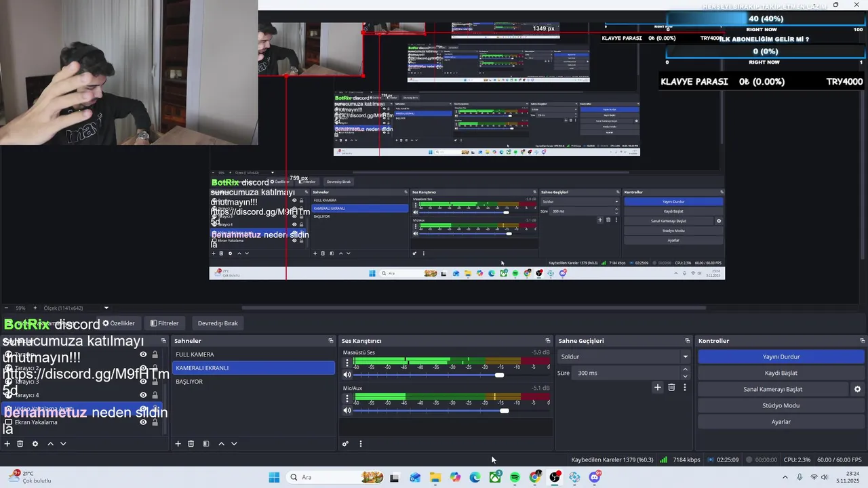
Task: Click Mic/Aux volume slider handle
Action: coord(504,410)
